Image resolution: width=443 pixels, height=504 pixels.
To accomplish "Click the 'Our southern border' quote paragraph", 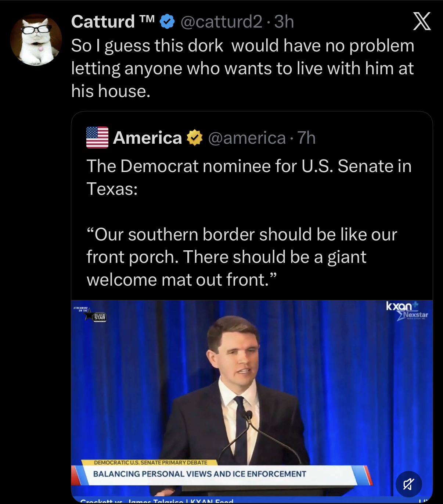I will 242,257.
